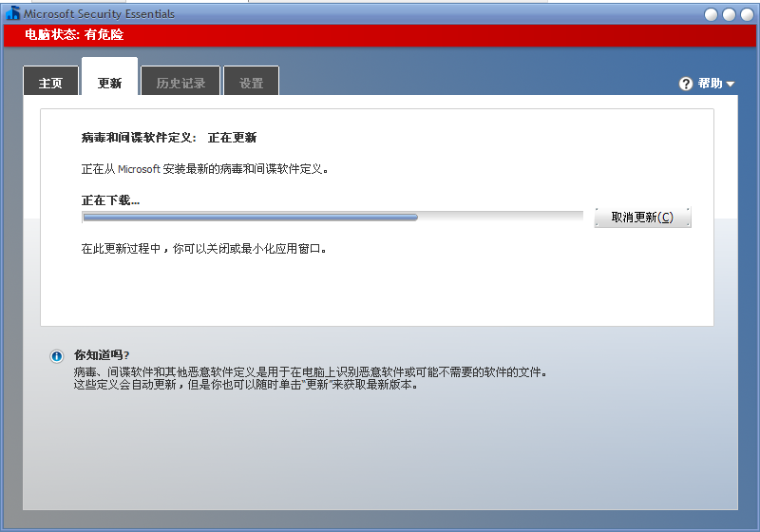Image resolution: width=760 pixels, height=532 pixels.
Task: Click the Microsoft Security Essentials title bar icon
Action: click(13, 13)
